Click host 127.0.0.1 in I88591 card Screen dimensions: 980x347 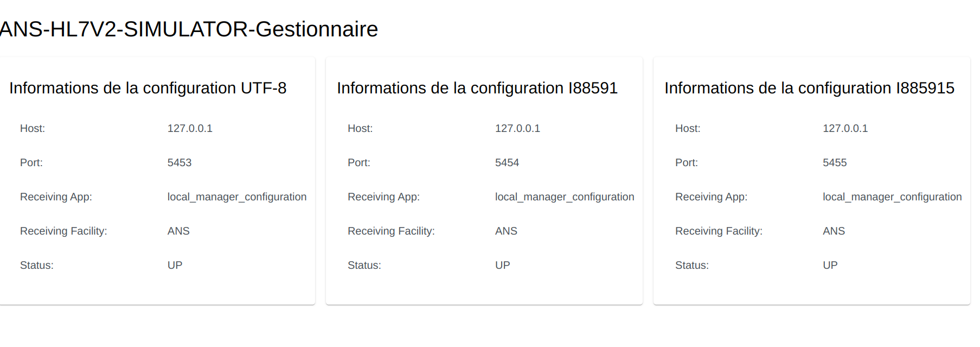517,129
